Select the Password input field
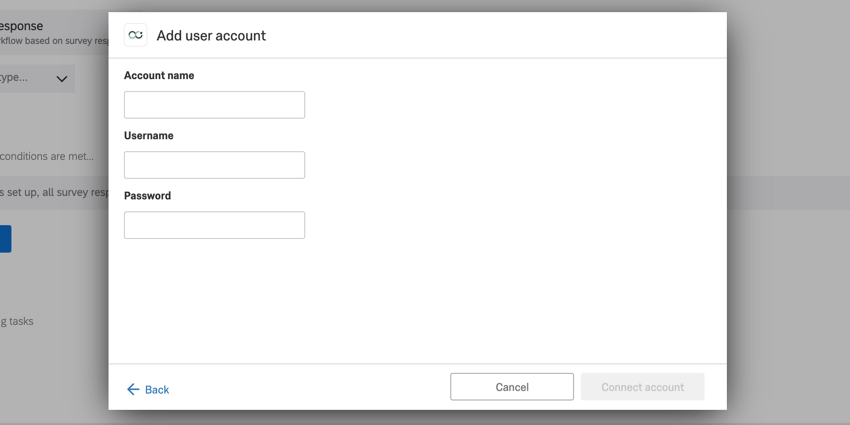This screenshot has height=425, width=850. pos(214,225)
